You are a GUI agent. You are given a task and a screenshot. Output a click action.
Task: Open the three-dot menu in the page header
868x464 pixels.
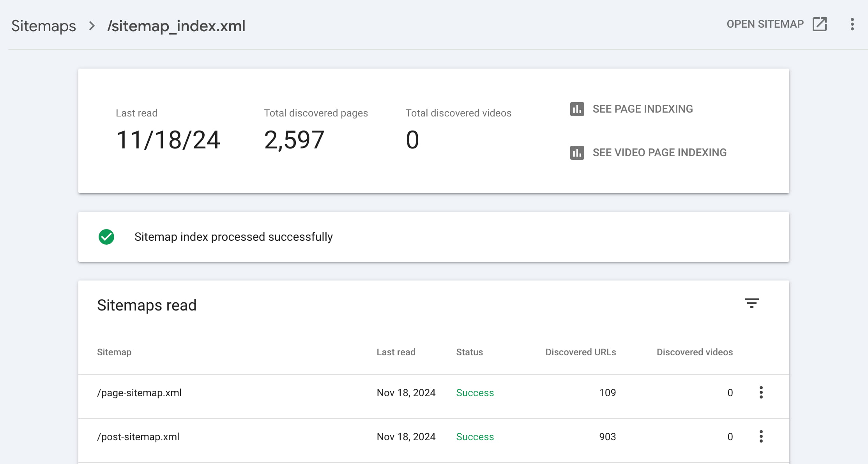tap(852, 24)
